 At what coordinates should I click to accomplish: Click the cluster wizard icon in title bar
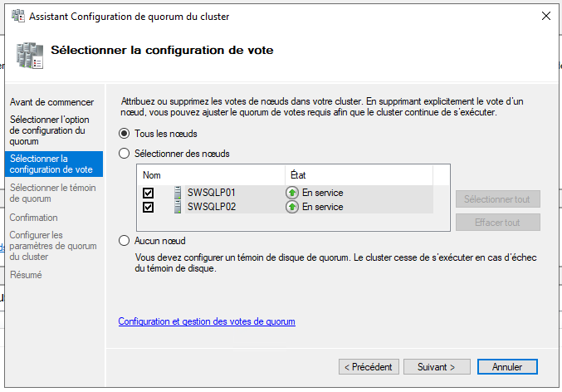[x=18, y=16]
